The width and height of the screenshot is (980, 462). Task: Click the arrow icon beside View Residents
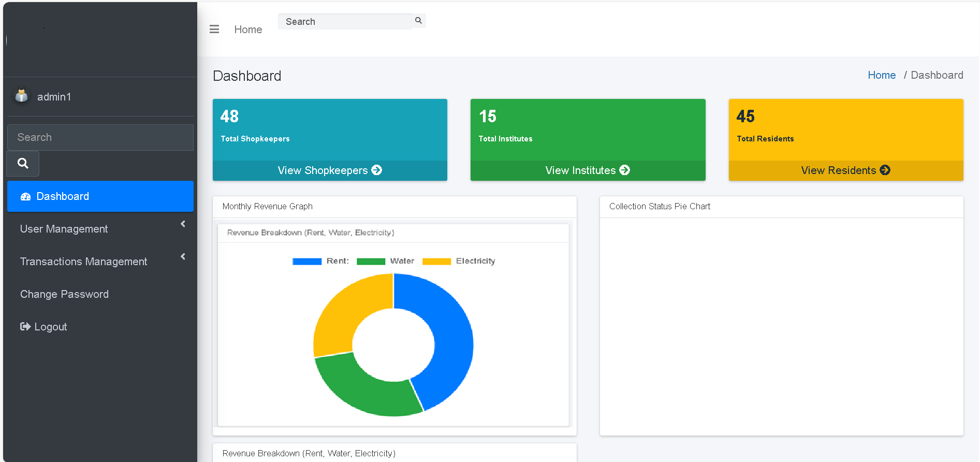tap(885, 170)
